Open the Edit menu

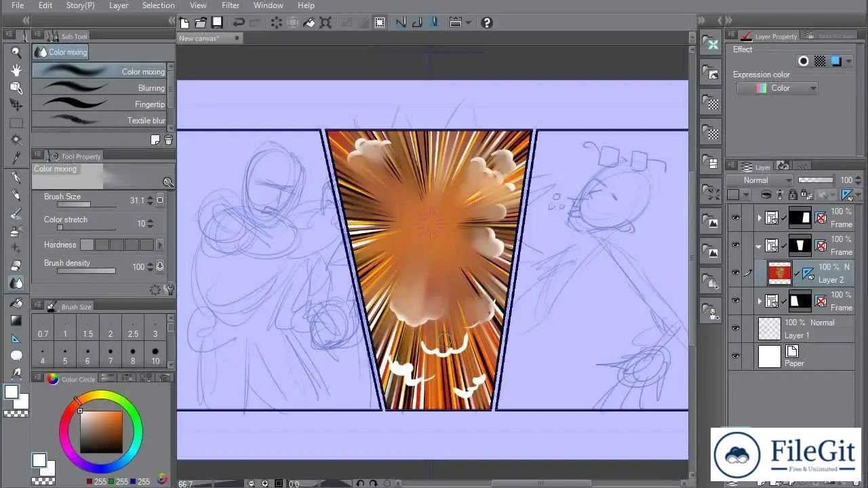tap(45, 5)
